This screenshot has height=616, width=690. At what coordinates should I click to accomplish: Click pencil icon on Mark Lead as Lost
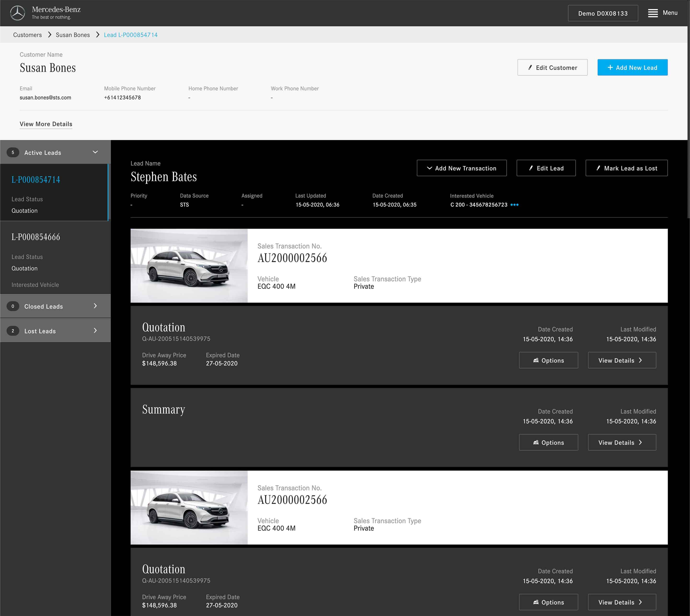pos(598,168)
